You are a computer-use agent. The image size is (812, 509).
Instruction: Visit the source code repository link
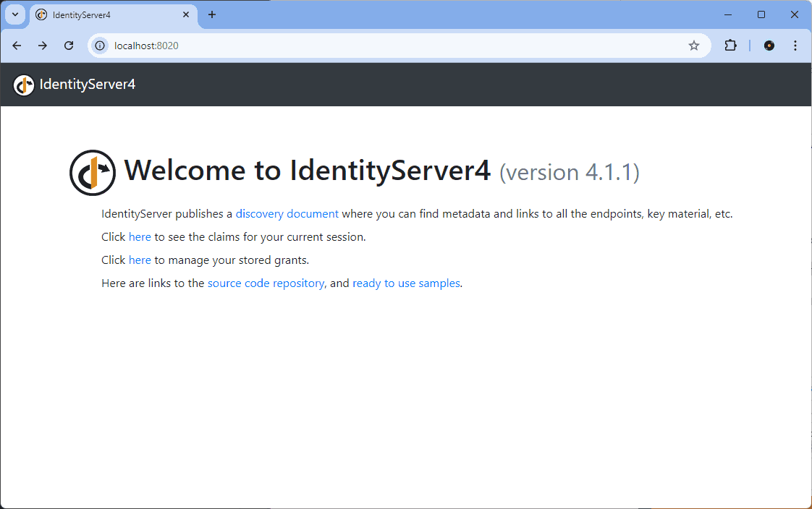tap(266, 283)
